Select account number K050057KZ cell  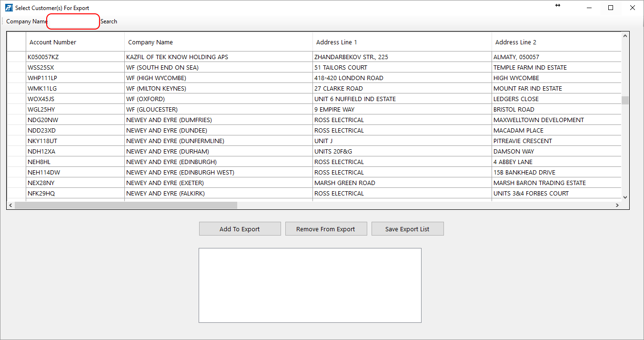coord(75,57)
